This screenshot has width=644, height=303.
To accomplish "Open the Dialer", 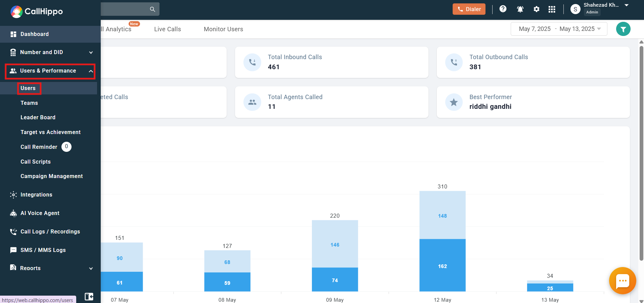I will pyautogui.click(x=469, y=9).
